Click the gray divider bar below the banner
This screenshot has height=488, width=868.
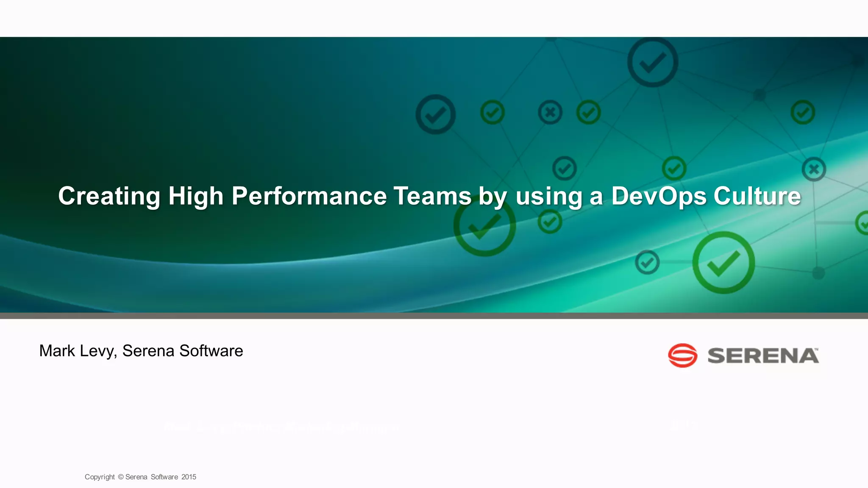pyautogui.click(x=434, y=316)
